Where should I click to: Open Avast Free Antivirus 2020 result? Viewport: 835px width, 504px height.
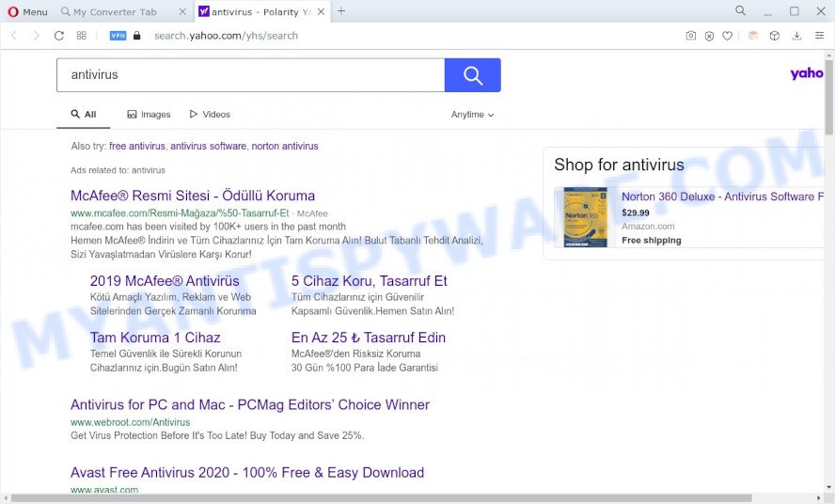(247, 473)
